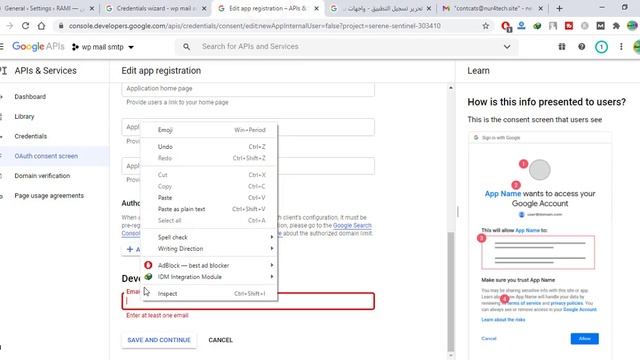Focus the Application home page field
The height and width of the screenshot is (360, 640).
[x=248, y=89]
